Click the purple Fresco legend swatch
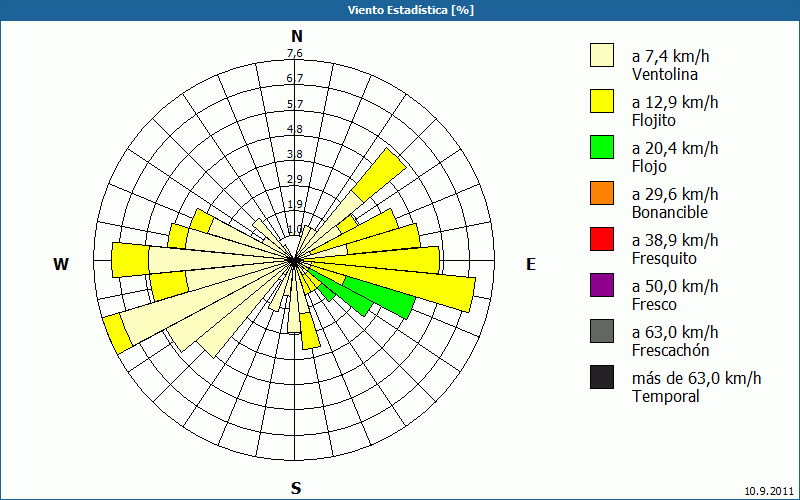800x500 pixels. click(x=602, y=285)
